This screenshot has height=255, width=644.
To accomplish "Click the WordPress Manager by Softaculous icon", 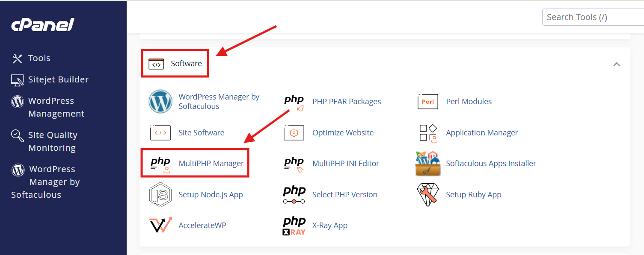I will coord(160,102).
